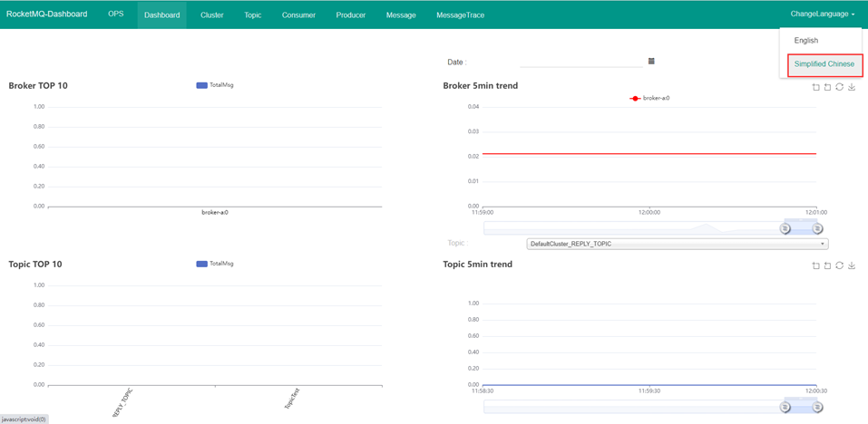The height and width of the screenshot is (424, 868).
Task: Click zoom icon on Broker 5min trend chart
Action: tap(816, 87)
